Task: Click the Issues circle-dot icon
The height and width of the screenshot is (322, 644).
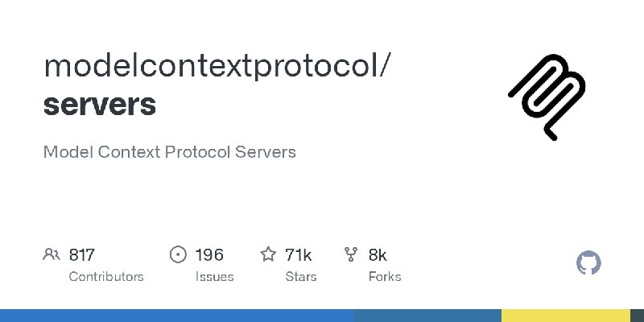Action: click(178, 254)
